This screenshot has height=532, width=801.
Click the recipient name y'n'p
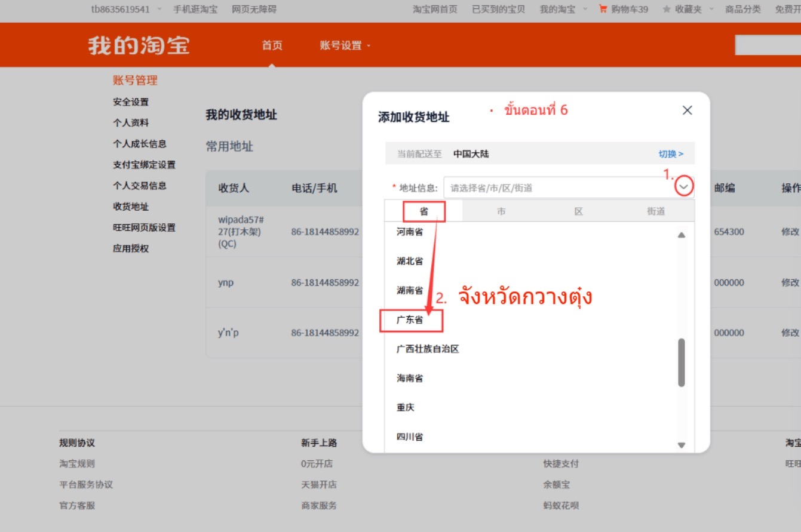pos(228,333)
